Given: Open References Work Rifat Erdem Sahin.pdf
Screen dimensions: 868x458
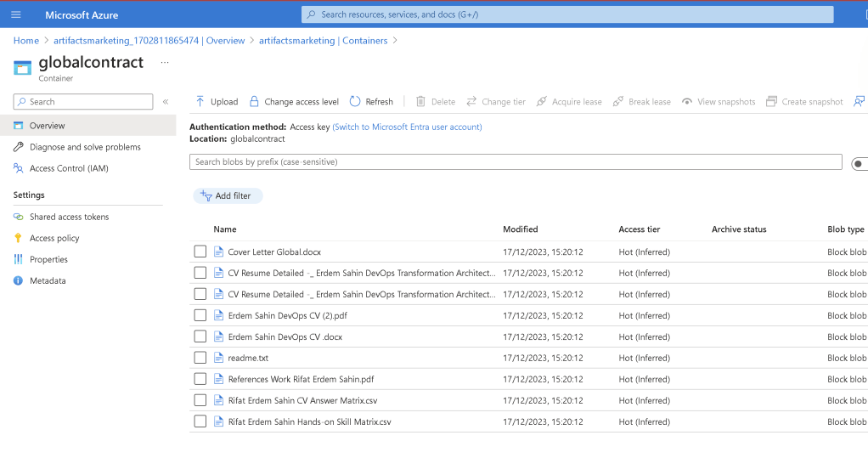Looking at the screenshot, I should 302,379.
